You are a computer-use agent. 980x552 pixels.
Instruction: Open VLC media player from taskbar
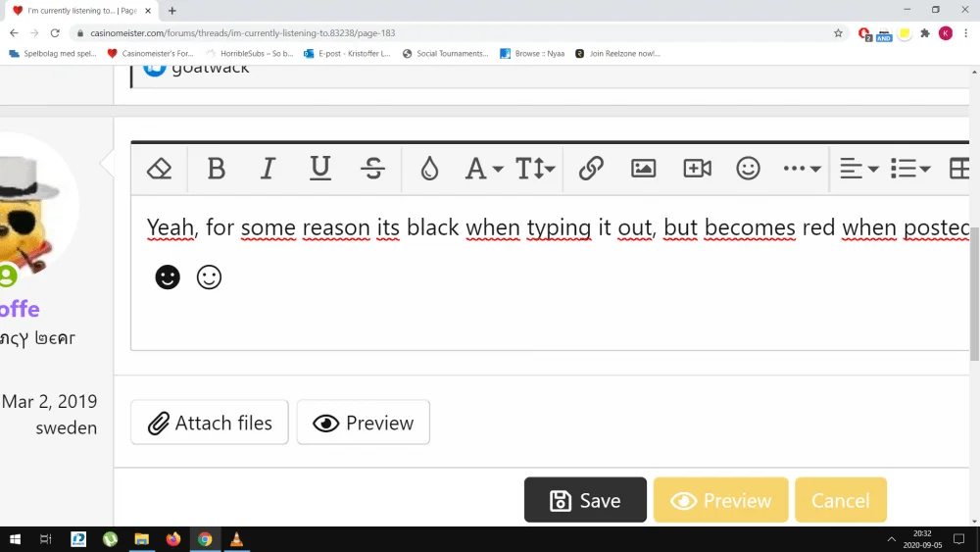click(x=236, y=539)
